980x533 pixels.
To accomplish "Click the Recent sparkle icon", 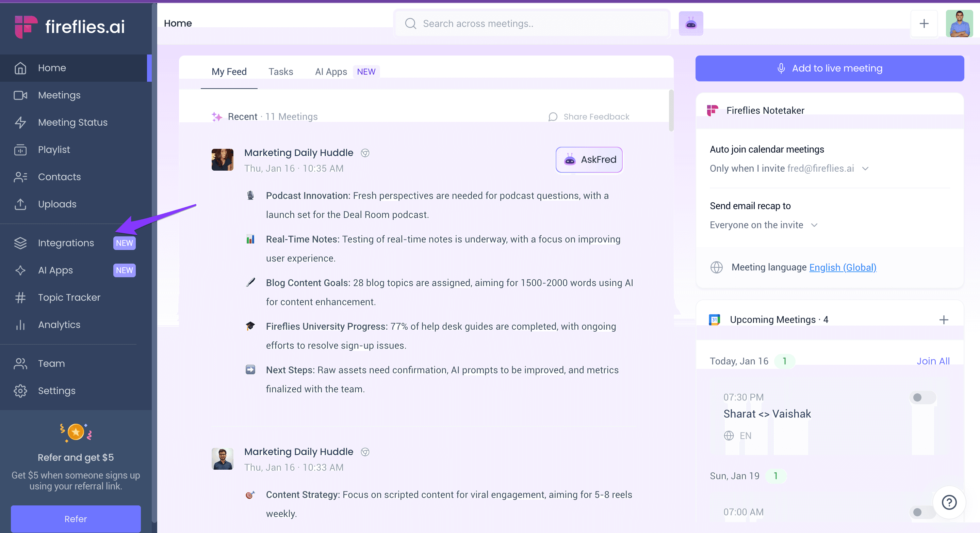I will point(217,116).
